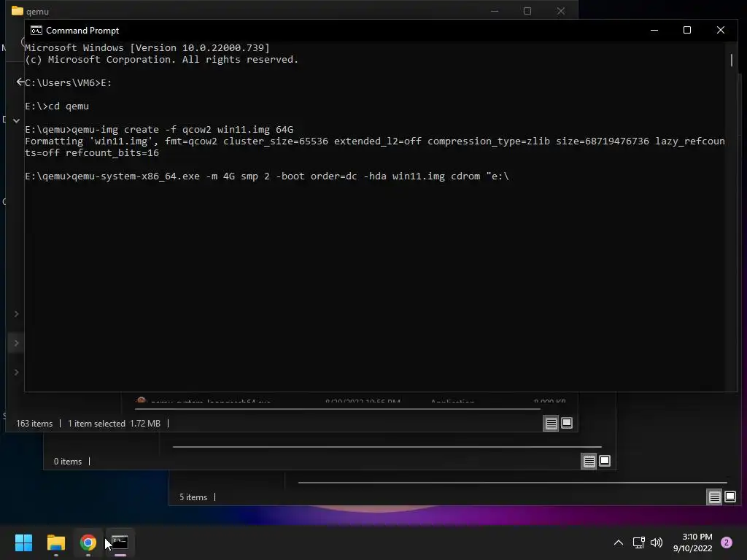Collapse the expanded navigation tree chevron
The image size is (747, 560).
point(16,120)
